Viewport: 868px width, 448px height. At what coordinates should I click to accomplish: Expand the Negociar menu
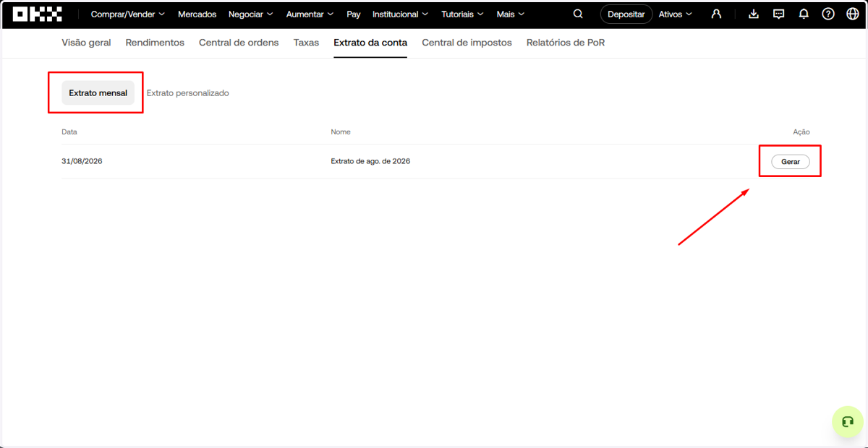click(250, 14)
